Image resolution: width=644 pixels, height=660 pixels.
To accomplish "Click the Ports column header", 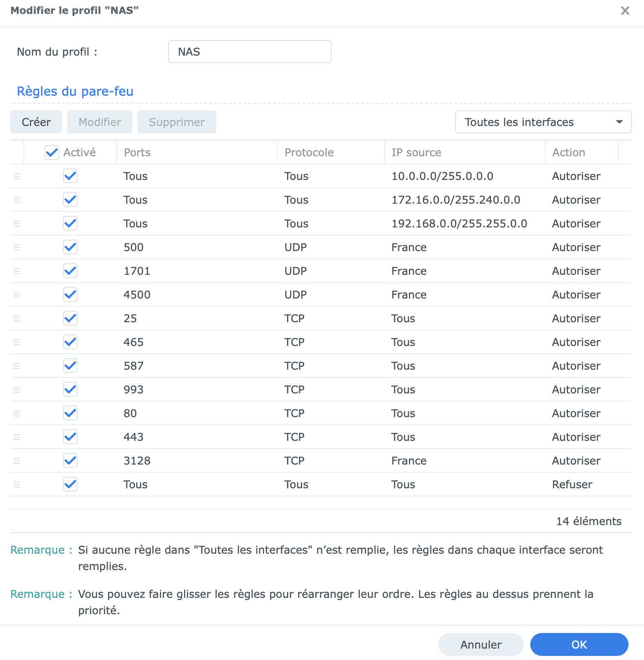I will click(137, 153).
